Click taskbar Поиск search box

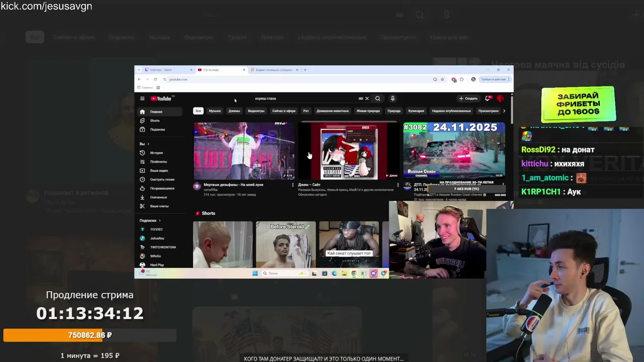286,274
